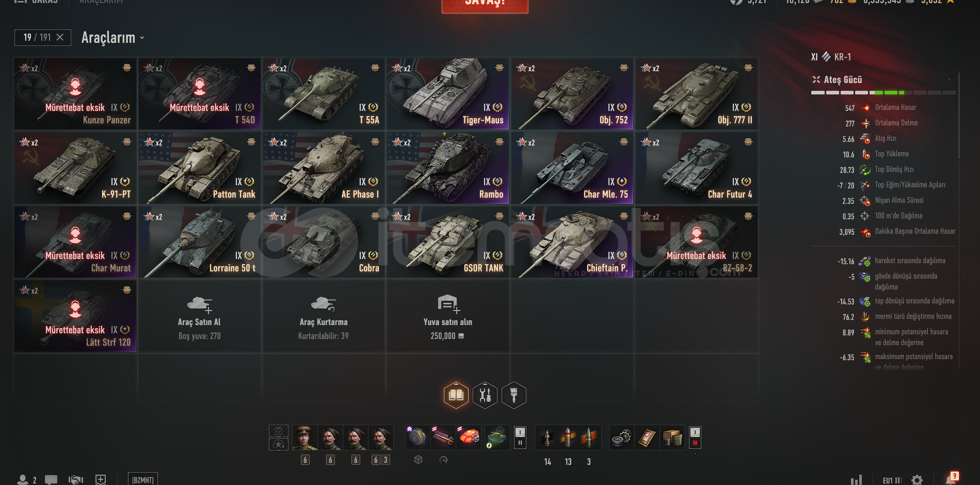Open the game settings gear icon
Viewport: 980px width, 485px height.
point(917,480)
